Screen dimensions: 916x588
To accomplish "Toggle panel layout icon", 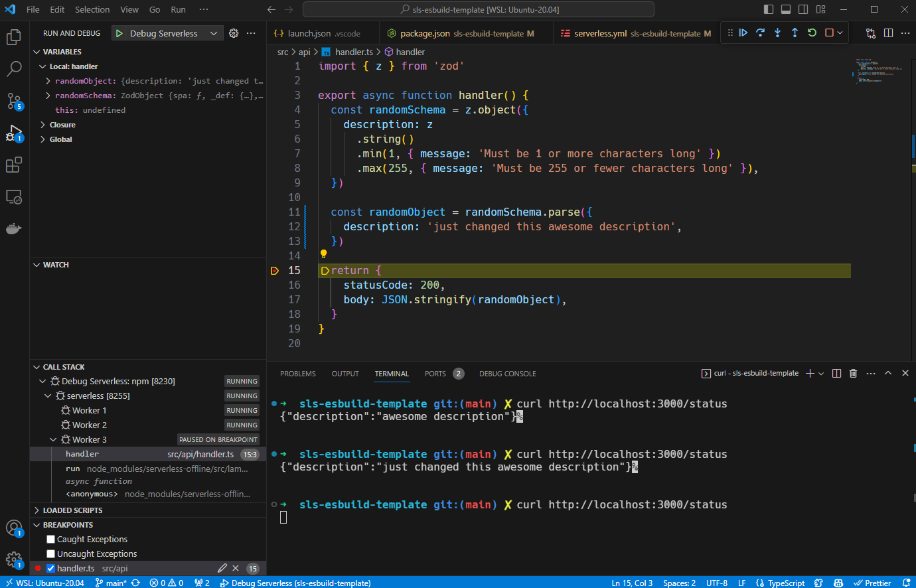I will coord(786,9).
